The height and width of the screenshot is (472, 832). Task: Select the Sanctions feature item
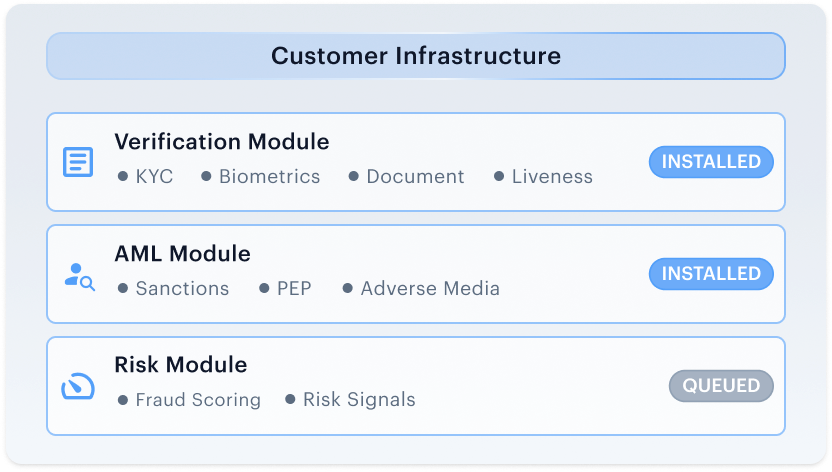tap(174, 289)
